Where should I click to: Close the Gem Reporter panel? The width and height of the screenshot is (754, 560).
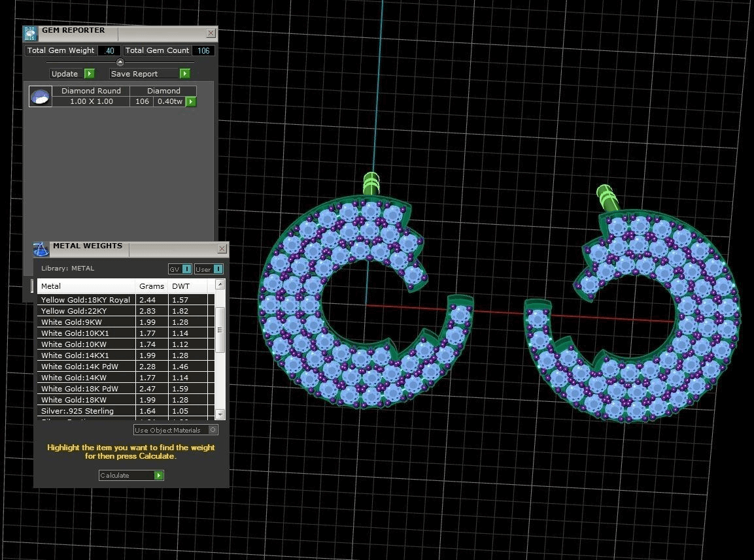(x=211, y=33)
